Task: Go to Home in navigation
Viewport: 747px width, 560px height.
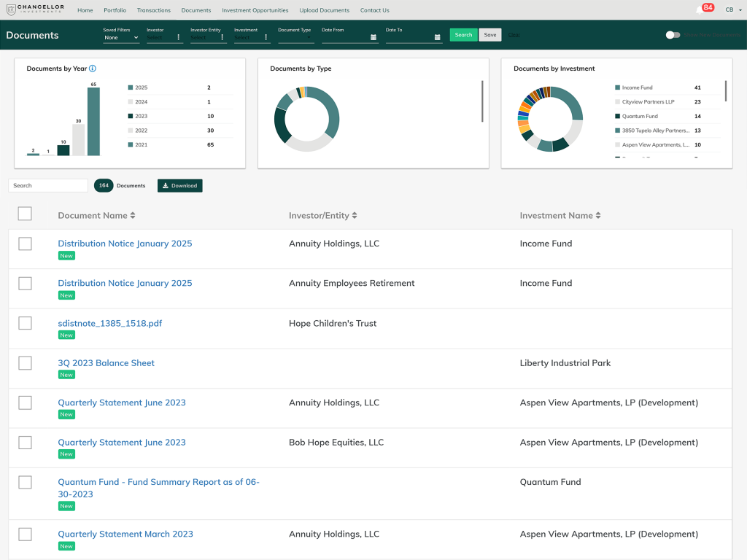Action: [x=85, y=10]
